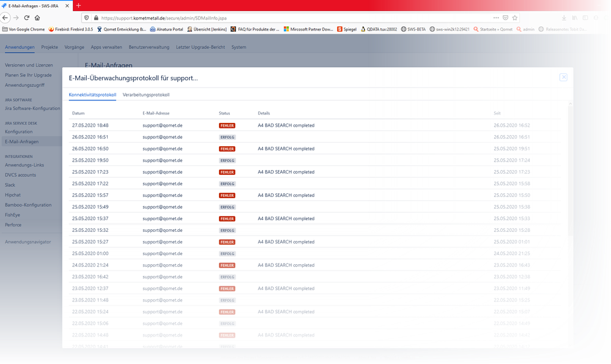
Task: Click the email in 25.05.2020 19:50 row
Action: (x=163, y=160)
